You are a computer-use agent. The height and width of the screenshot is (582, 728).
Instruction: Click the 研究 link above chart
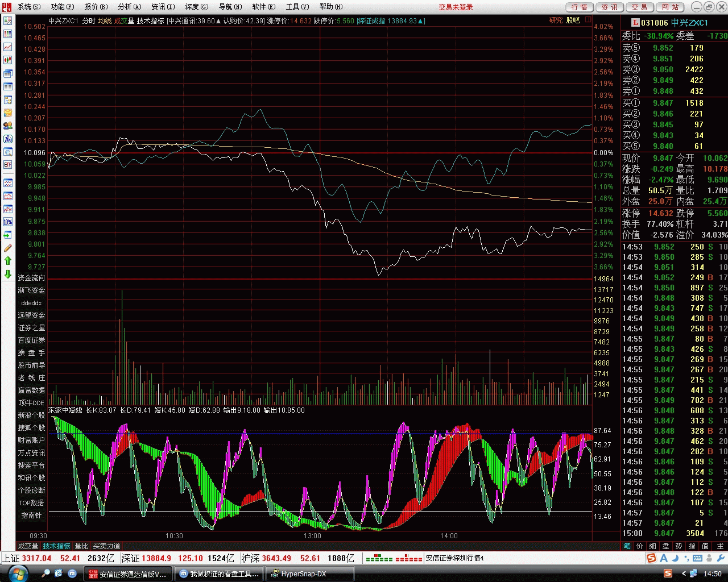(x=556, y=20)
